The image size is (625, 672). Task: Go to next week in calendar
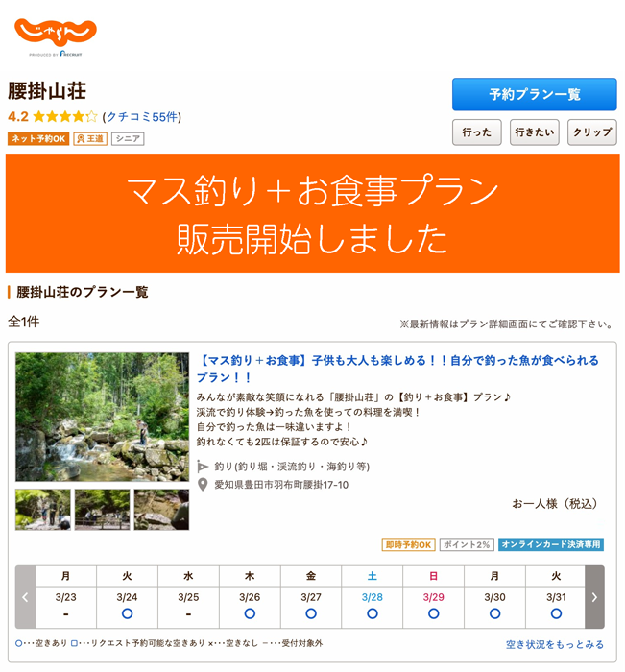(594, 597)
